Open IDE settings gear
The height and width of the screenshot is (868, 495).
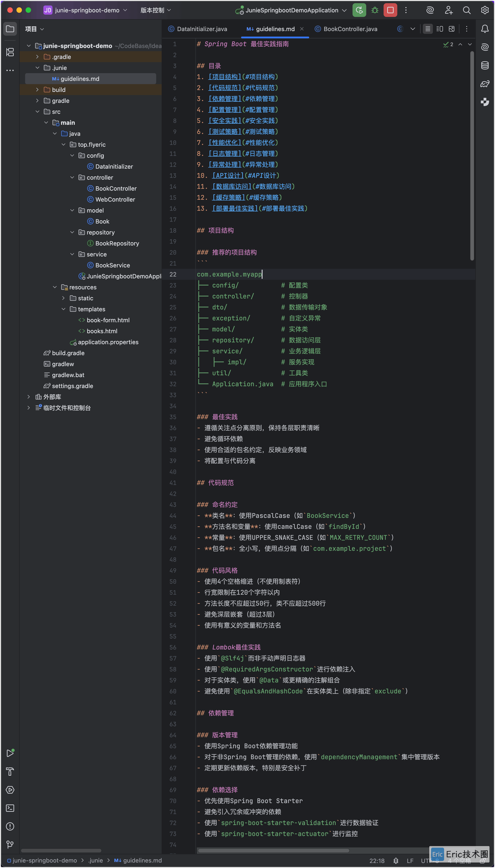point(485,10)
